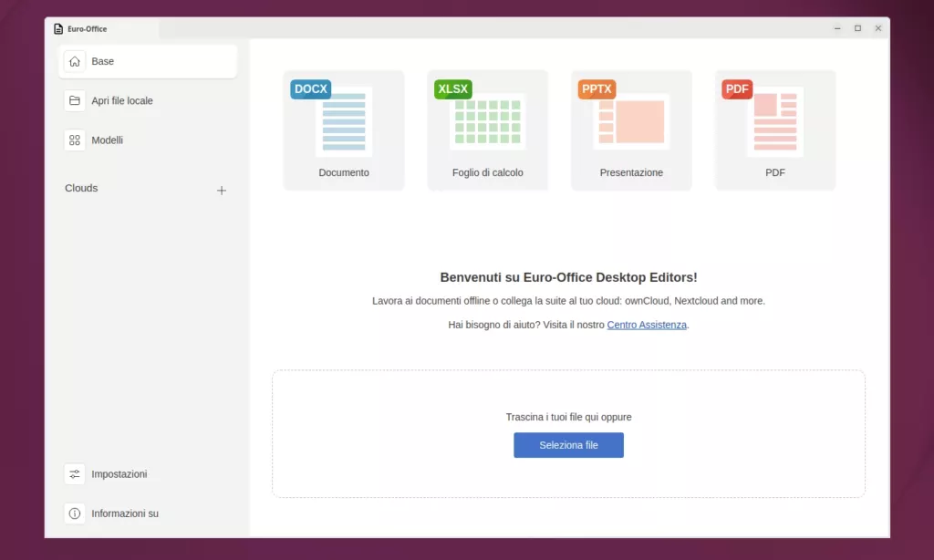Select the Modelli templates grid icon

[75, 140]
